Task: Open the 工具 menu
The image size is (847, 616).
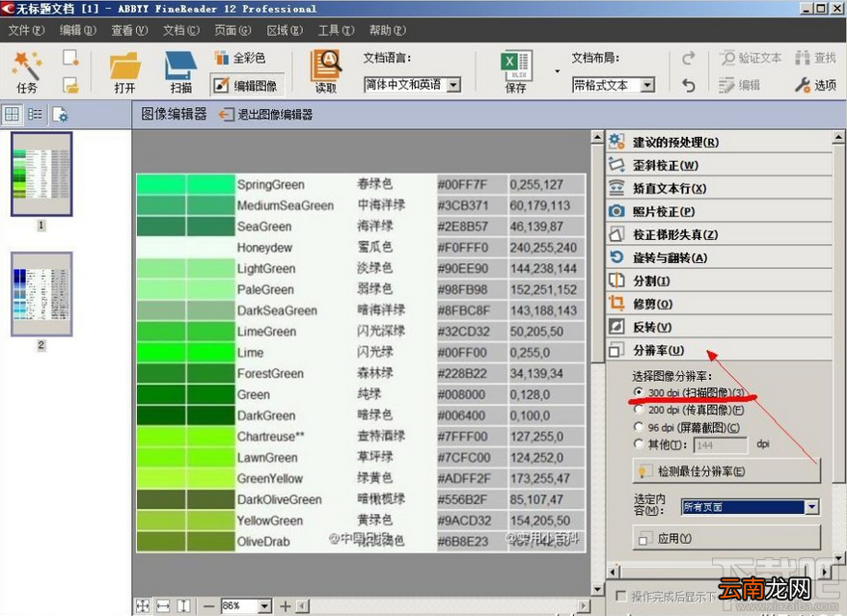Action: tap(336, 30)
